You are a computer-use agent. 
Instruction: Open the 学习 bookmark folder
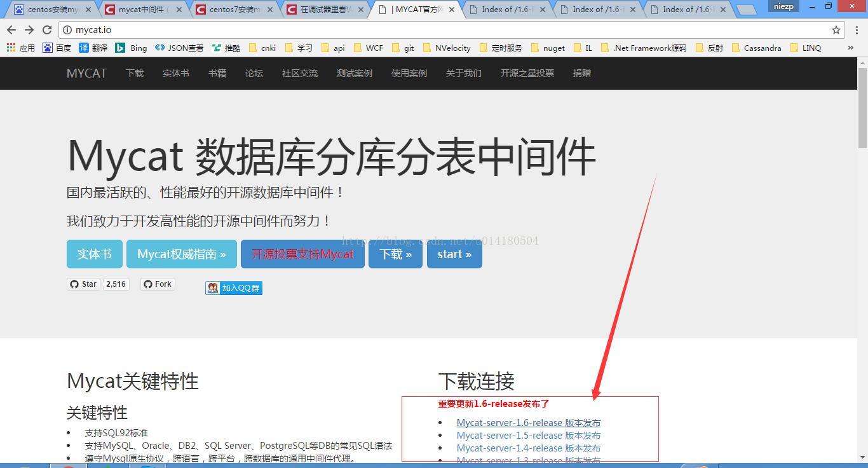click(299, 48)
